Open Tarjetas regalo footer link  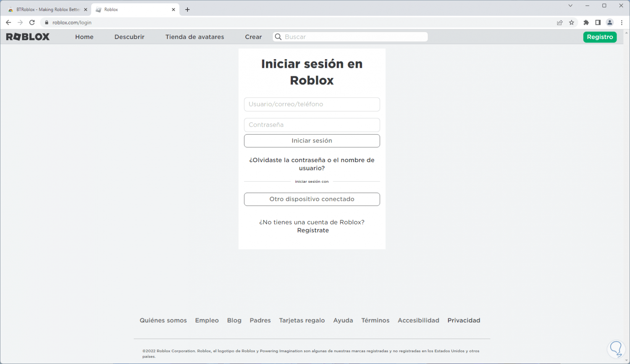coord(302,321)
